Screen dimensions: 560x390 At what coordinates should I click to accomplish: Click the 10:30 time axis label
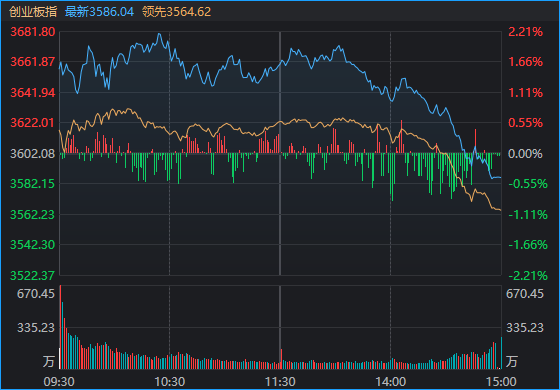(169, 382)
